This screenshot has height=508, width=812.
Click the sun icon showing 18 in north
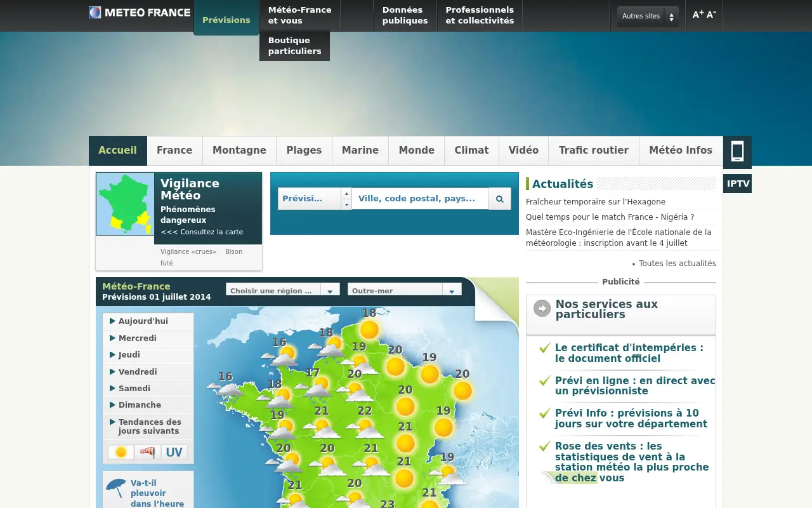pos(369,330)
